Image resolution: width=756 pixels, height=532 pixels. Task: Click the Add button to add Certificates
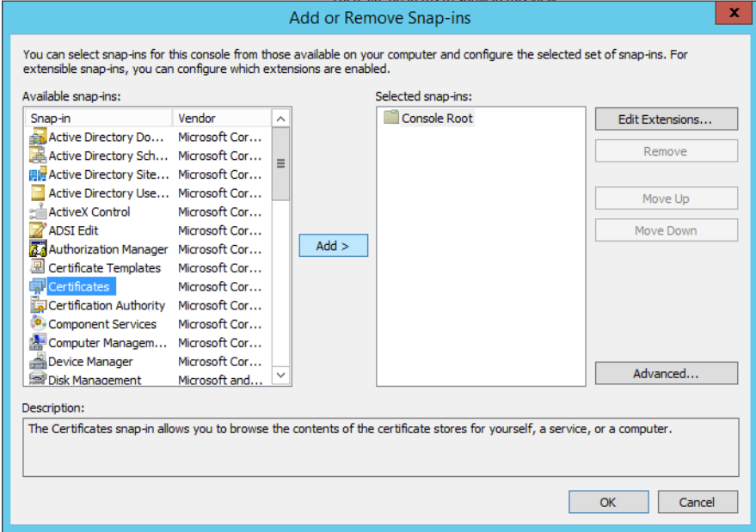click(x=333, y=245)
